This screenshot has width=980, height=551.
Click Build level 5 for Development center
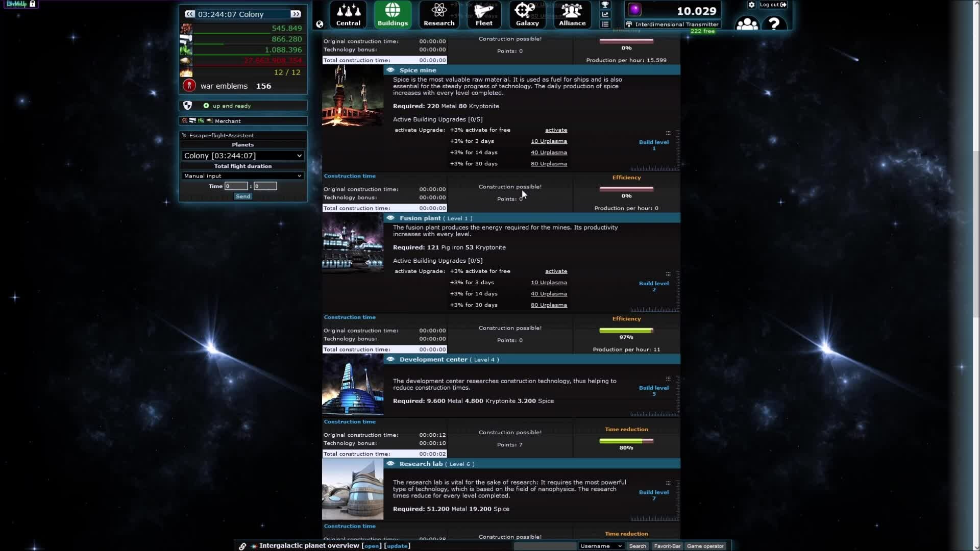pos(653,391)
